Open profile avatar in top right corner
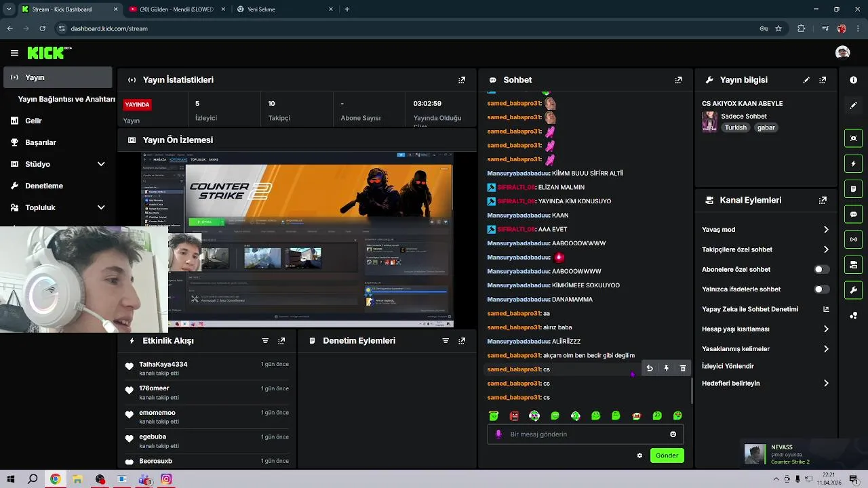This screenshot has height=488, width=868. click(x=842, y=52)
